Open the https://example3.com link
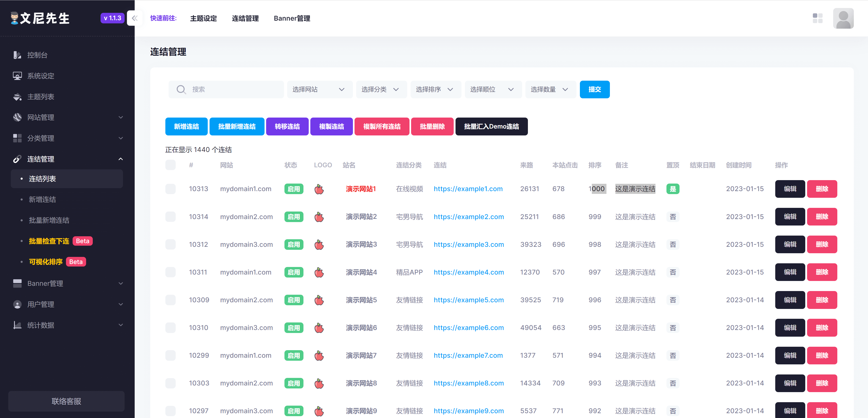 [x=469, y=244]
